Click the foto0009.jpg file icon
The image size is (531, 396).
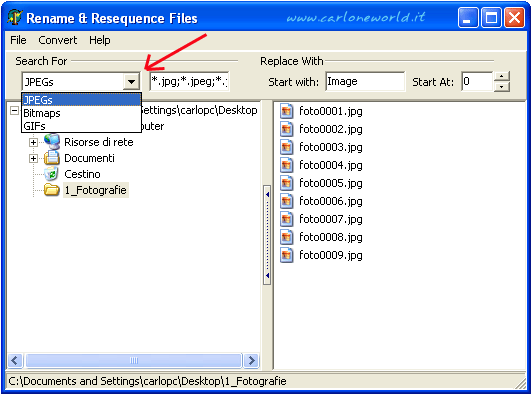[x=286, y=255]
